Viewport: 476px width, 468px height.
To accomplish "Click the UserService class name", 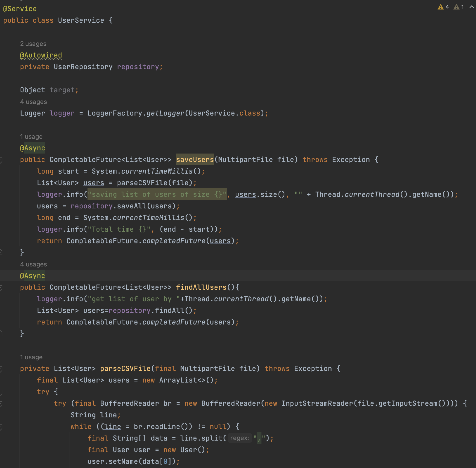I will click(81, 20).
